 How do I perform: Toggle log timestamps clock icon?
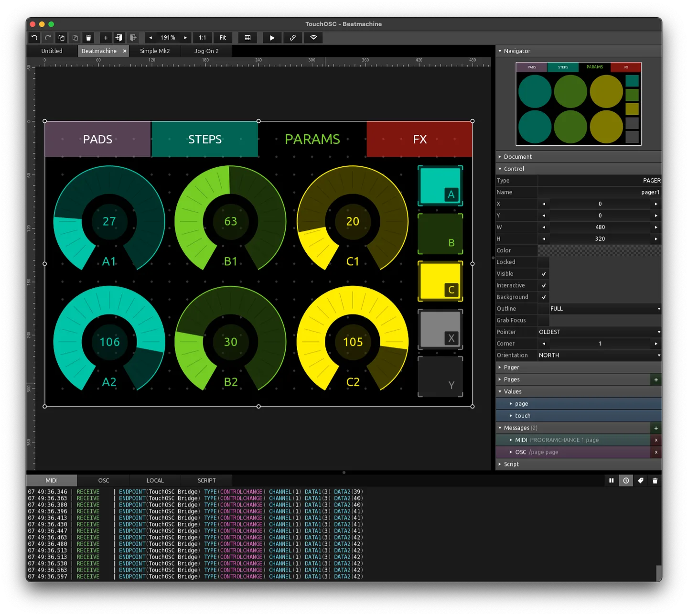[x=626, y=481]
